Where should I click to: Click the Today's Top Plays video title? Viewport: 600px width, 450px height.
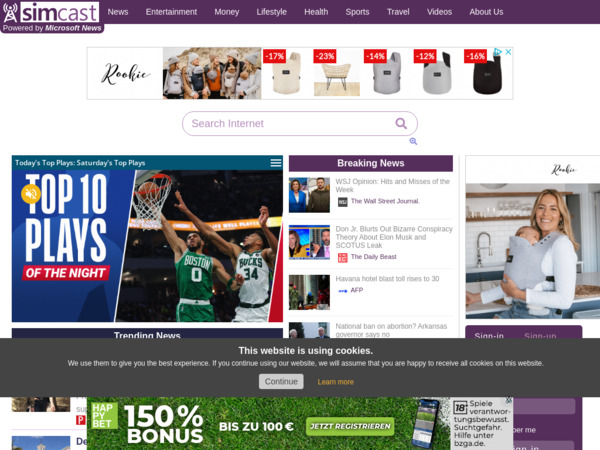click(x=80, y=163)
